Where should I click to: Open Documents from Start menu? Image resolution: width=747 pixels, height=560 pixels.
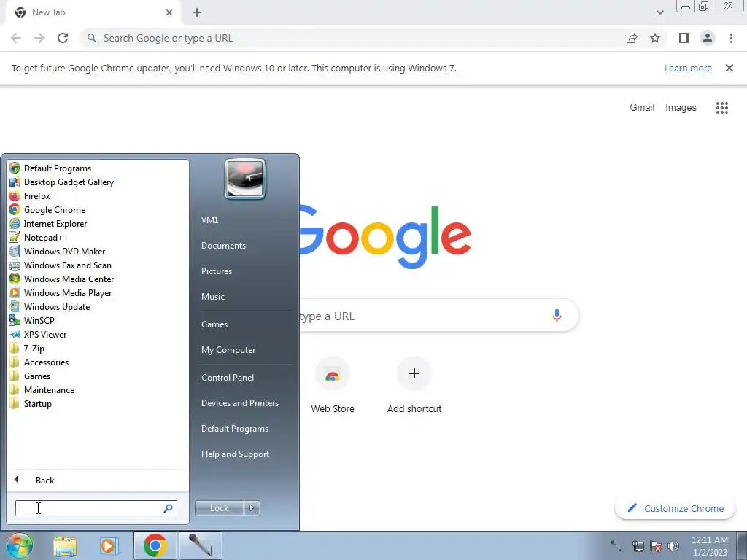coord(223,245)
